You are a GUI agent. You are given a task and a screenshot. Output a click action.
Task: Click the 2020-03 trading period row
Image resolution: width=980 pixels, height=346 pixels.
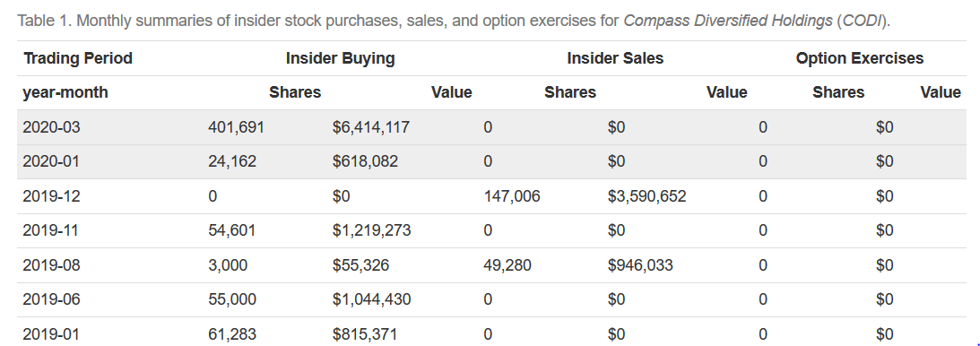pyautogui.click(x=492, y=127)
